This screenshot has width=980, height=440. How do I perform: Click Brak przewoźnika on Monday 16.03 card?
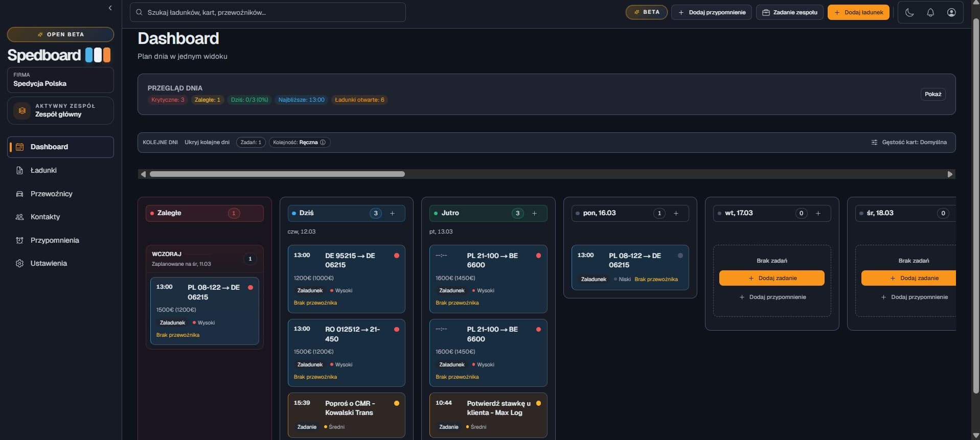tap(656, 279)
